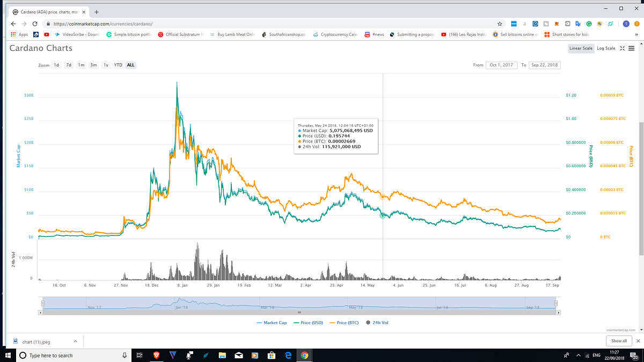Click the Apps grid icon in bookmarks bar
The height and width of the screenshot is (362, 644).
coord(13,34)
